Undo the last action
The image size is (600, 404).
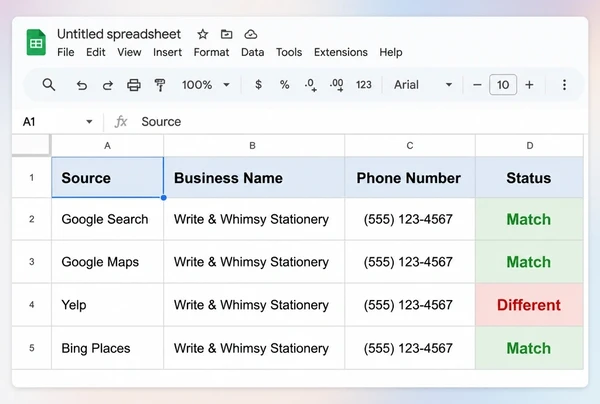pos(82,85)
